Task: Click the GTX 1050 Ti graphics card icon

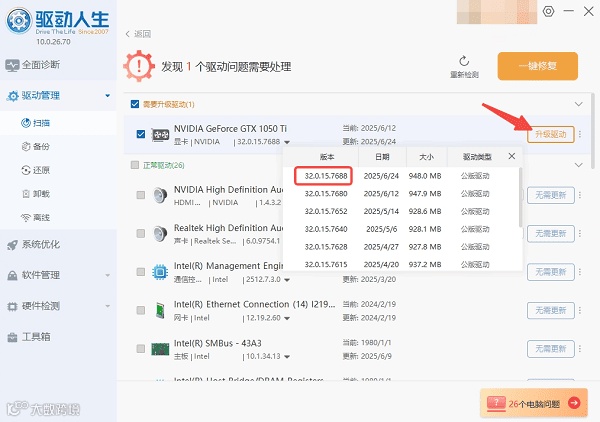Action: [160, 135]
